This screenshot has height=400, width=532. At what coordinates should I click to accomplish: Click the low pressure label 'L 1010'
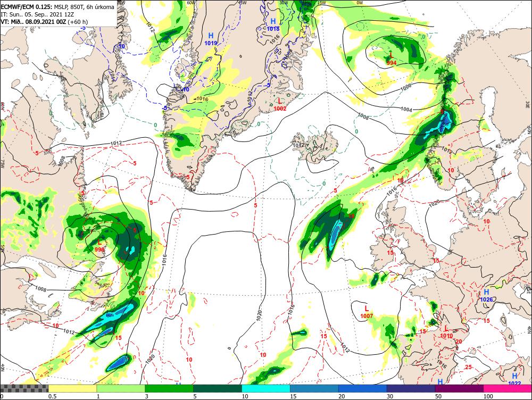pyautogui.click(x=446, y=332)
